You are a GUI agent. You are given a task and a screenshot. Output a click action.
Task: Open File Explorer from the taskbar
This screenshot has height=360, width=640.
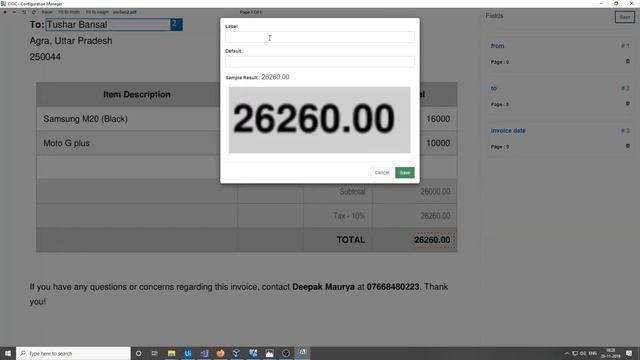(x=171, y=353)
